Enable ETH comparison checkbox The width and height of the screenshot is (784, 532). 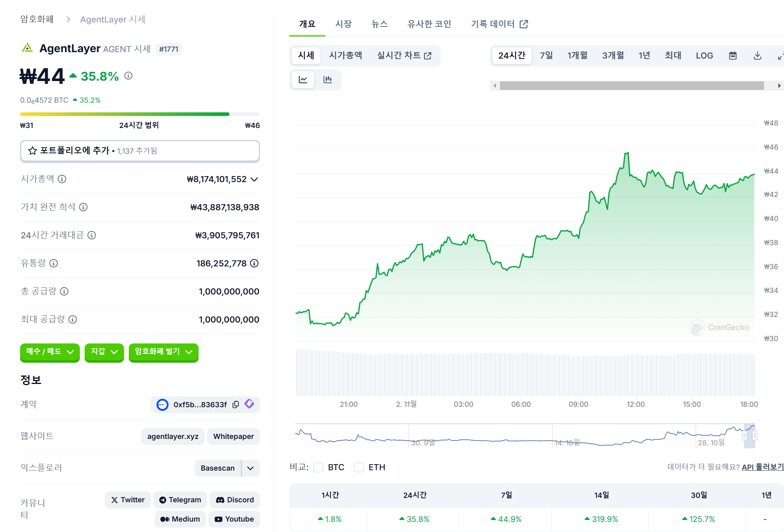point(359,467)
